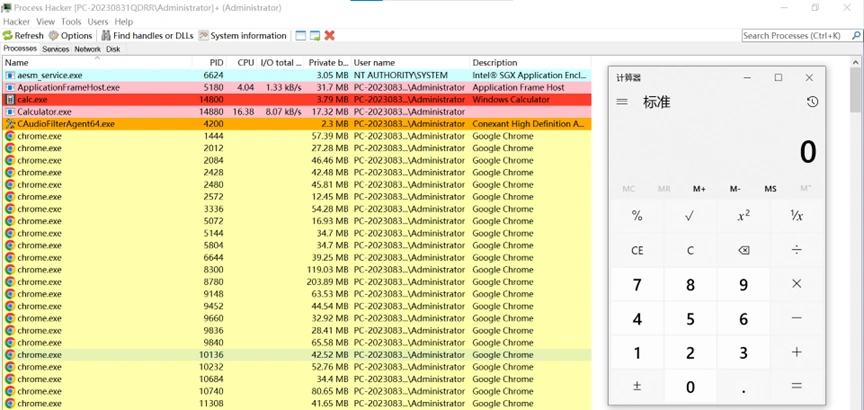Click the red X terminate icon
864x410 pixels.
pos(330,36)
